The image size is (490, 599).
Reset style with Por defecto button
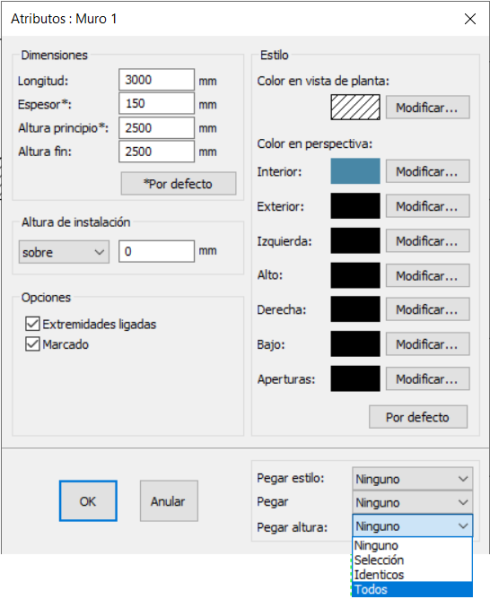tap(418, 417)
